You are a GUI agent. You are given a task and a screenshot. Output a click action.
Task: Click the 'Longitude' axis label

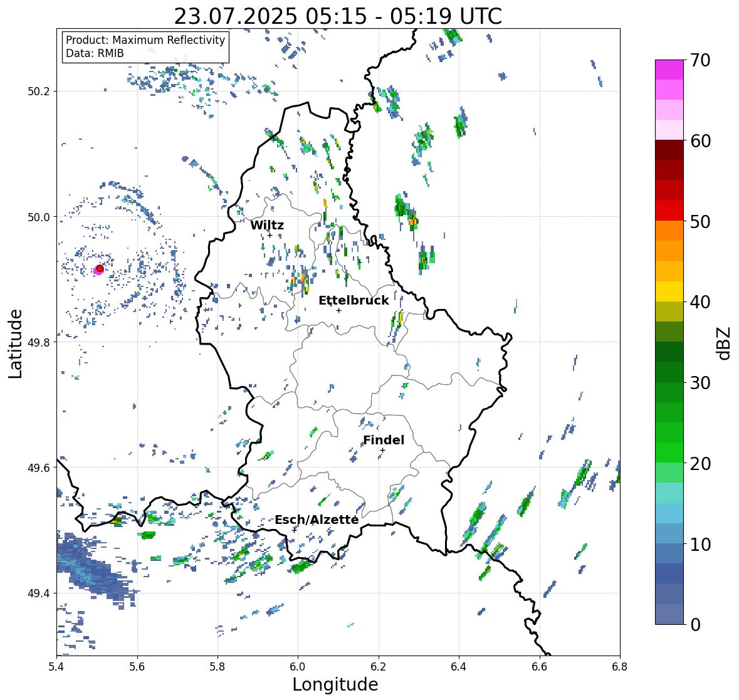[x=335, y=684]
